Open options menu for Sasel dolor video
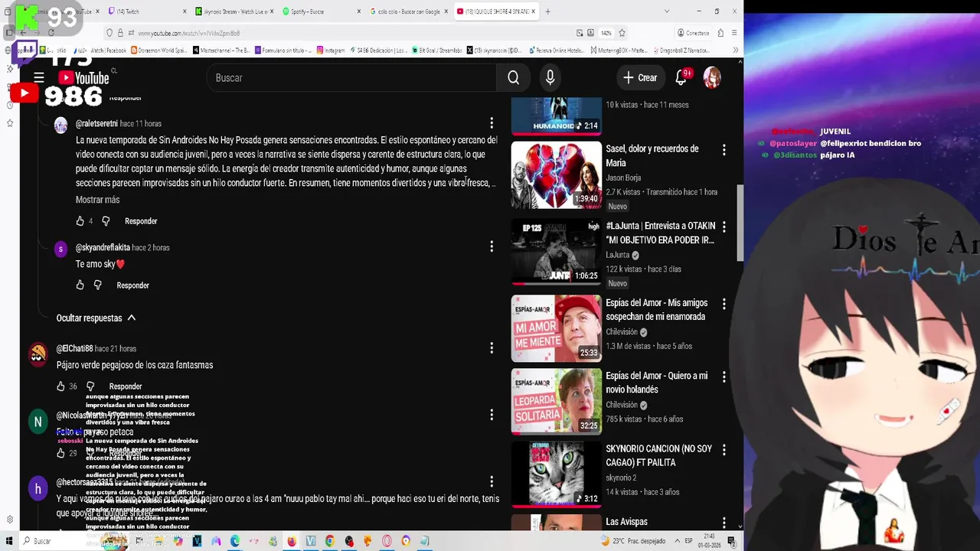The image size is (980, 551). coord(724,150)
